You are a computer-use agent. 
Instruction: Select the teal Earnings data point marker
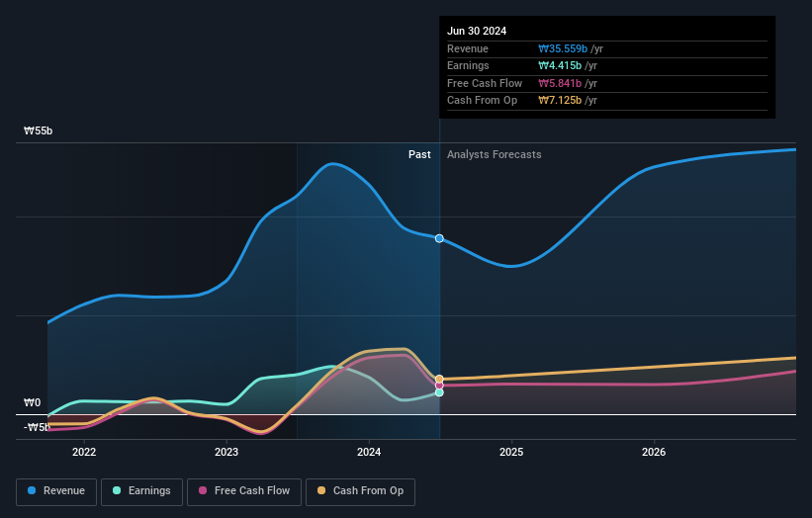[x=439, y=392]
